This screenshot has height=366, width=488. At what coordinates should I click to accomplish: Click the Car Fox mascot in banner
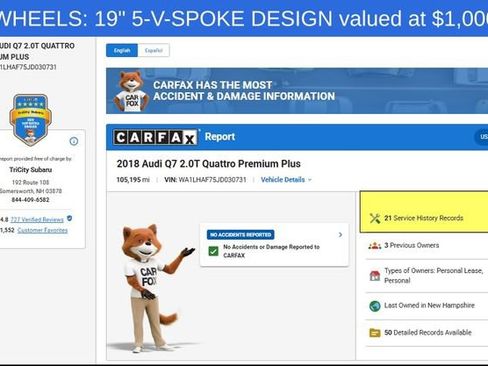tap(131, 91)
